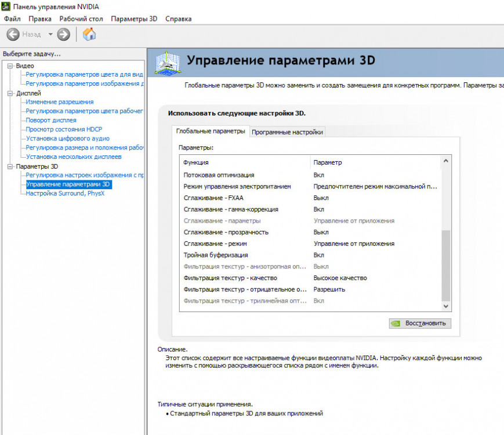The image size is (504, 435).
Task: Select Управление параметрами 3D tree item
Action: 69,184
